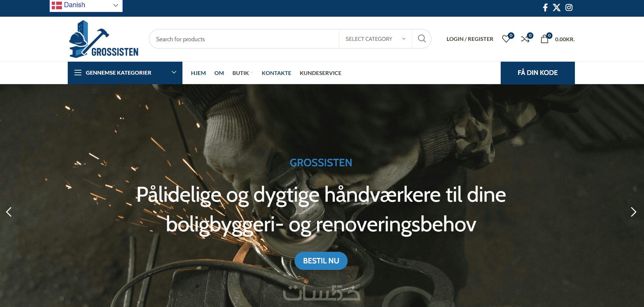Open the Kontakte menu item

276,73
